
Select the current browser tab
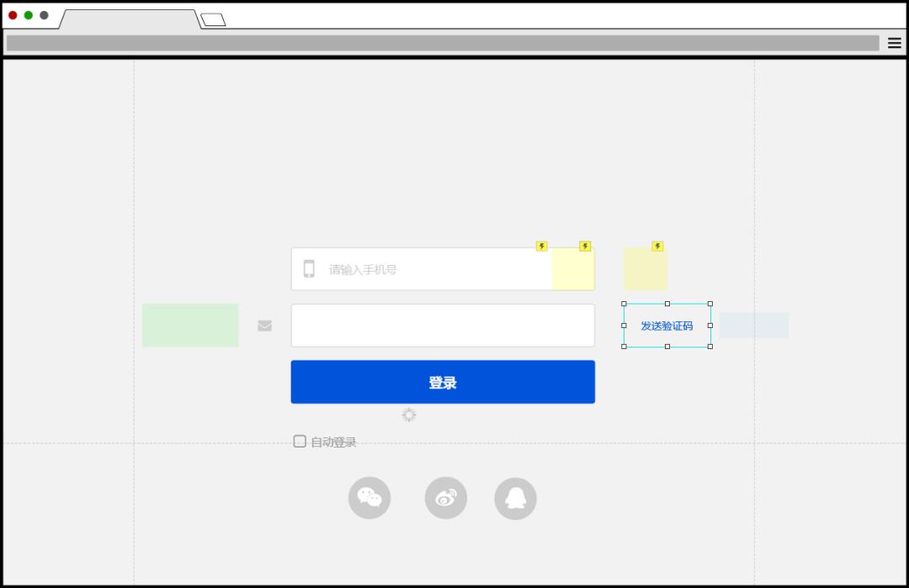tap(130, 19)
